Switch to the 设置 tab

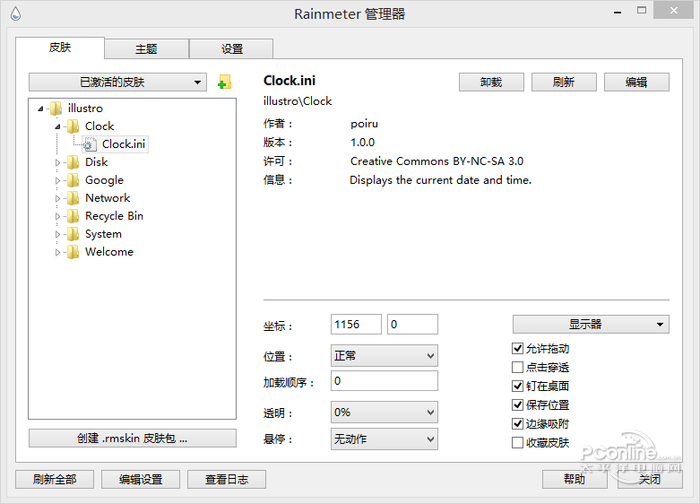231,49
